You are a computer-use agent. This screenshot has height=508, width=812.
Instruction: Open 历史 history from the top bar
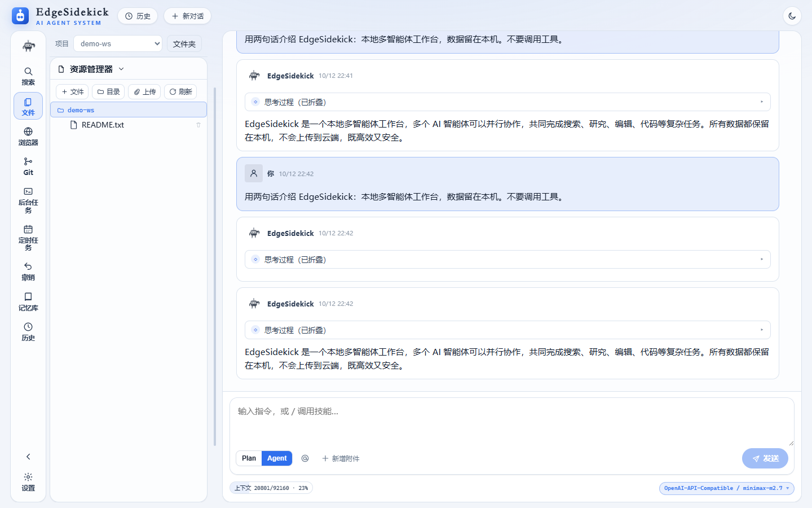click(x=138, y=16)
